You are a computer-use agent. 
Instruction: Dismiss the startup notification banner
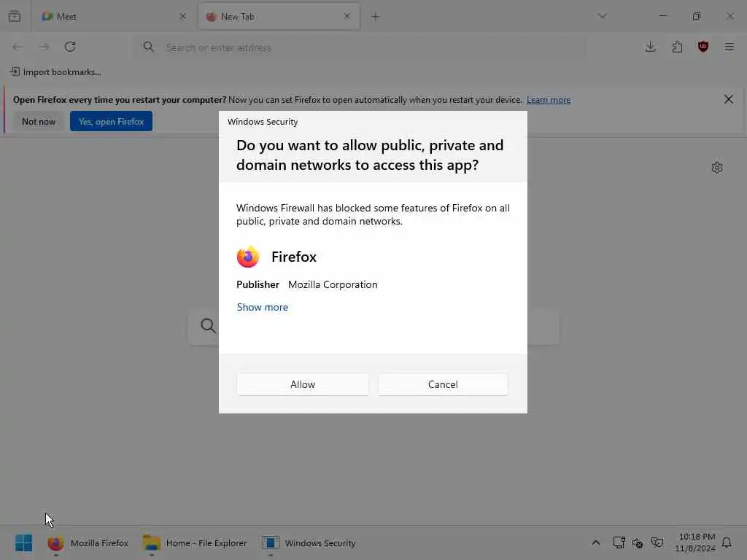pyautogui.click(x=729, y=99)
